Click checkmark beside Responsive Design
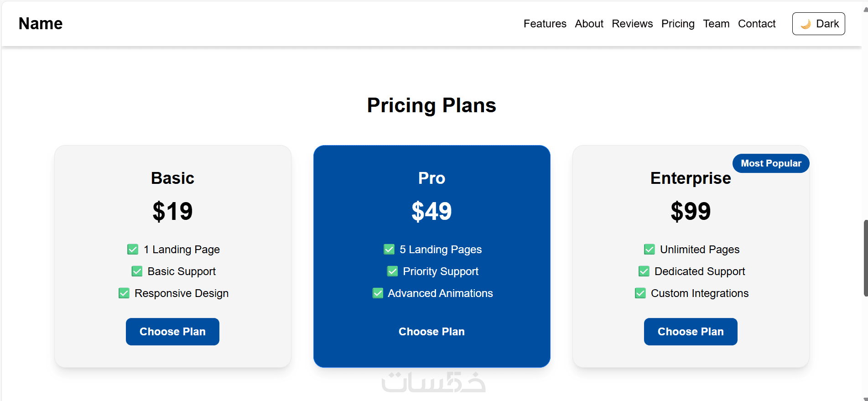The width and height of the screenshot is (868, 401). (124, 293)
